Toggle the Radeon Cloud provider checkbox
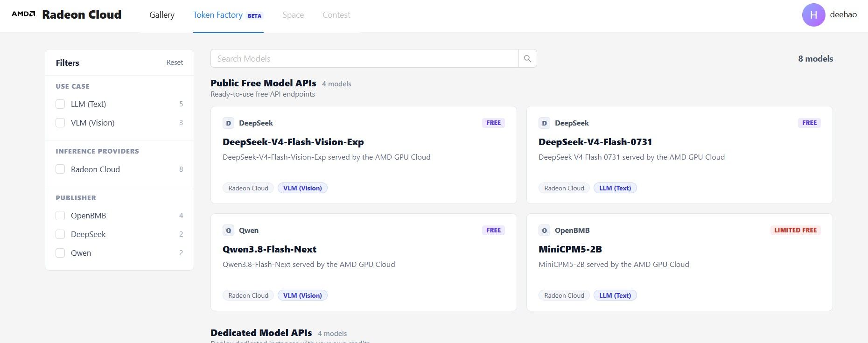Viewport: 868px width, 343px height. click(60, 169)
